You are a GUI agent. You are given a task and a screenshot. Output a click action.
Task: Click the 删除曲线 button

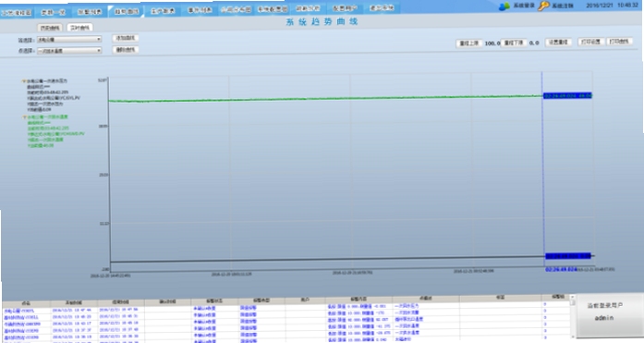126,50
